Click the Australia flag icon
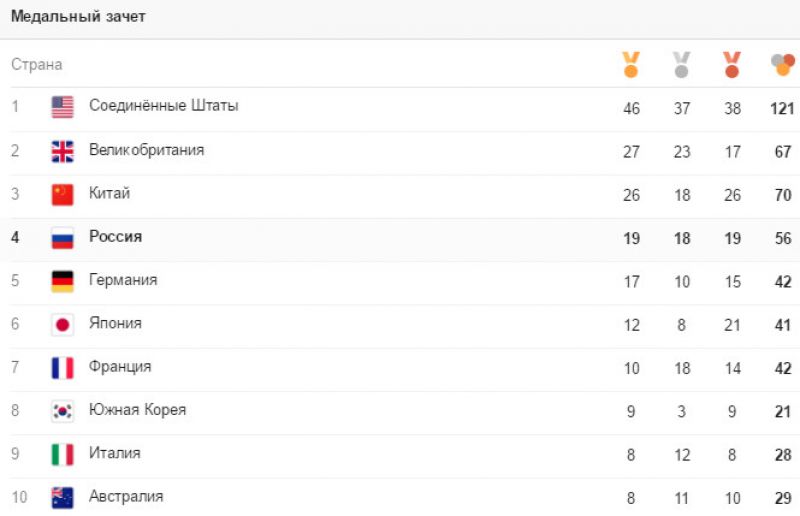This screenshot has height=516, width=800. tap(63, 497)
